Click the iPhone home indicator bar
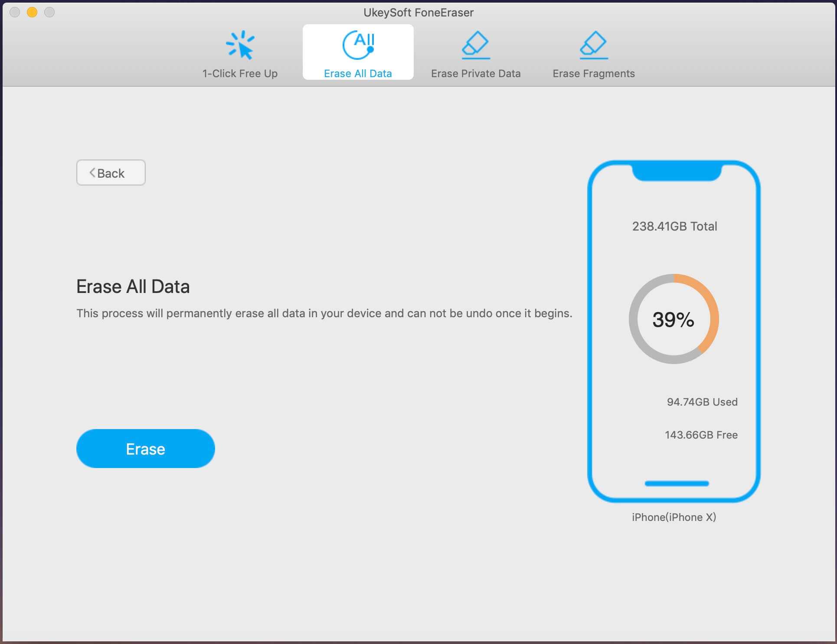The height and width of the screenshot is (644, 837). tap(677, 483)
